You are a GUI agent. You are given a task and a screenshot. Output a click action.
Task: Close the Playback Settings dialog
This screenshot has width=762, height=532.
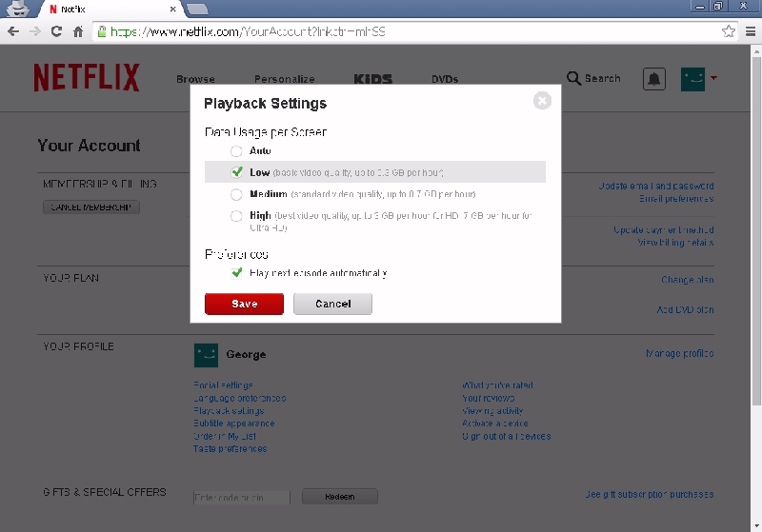542,101
